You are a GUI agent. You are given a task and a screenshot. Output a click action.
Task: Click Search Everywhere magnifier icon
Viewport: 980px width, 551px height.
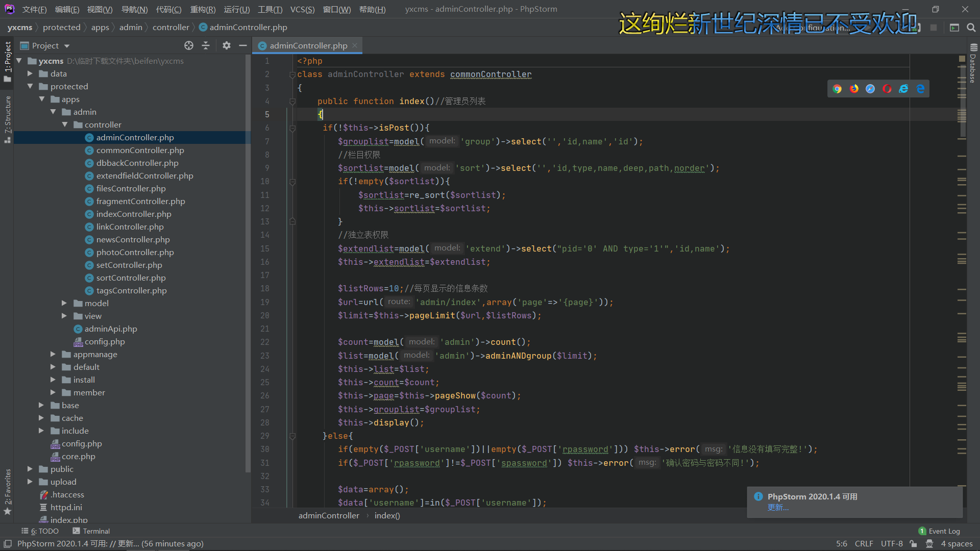click(x=971, y=28)
